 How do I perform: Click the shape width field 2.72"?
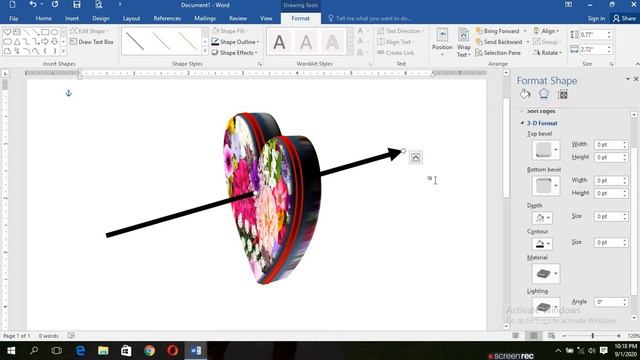pos(593,49)
